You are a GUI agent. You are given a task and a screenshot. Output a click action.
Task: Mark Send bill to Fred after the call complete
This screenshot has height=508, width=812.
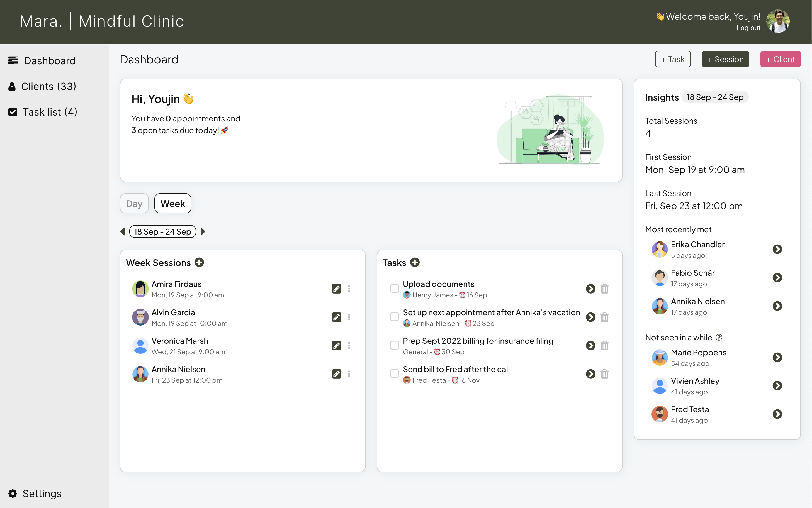pos(395,373)
